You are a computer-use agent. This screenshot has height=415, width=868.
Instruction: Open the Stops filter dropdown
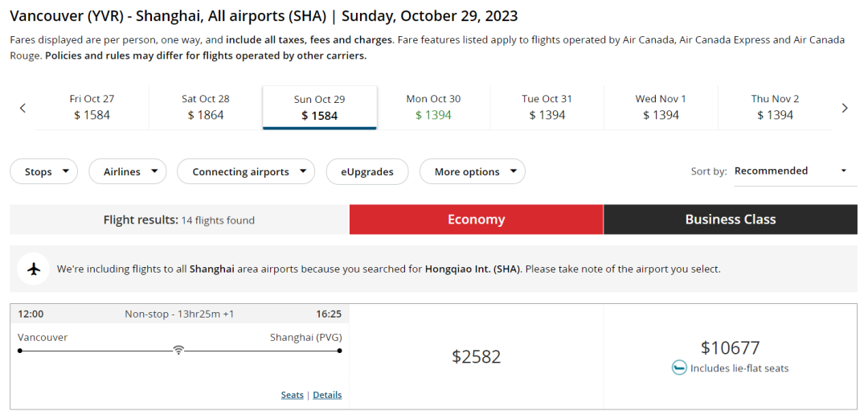click(x=44, y=171)
